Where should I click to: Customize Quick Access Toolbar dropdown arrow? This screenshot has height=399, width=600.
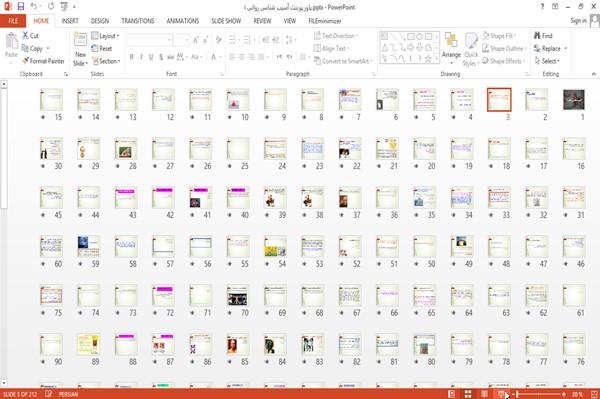[74, 7]
